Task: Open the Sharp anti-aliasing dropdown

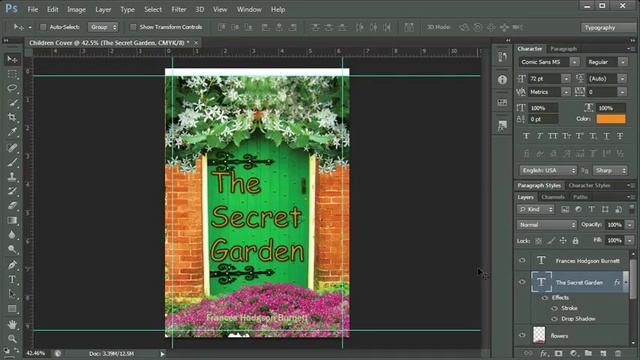Action: click(x=610, y=171)
